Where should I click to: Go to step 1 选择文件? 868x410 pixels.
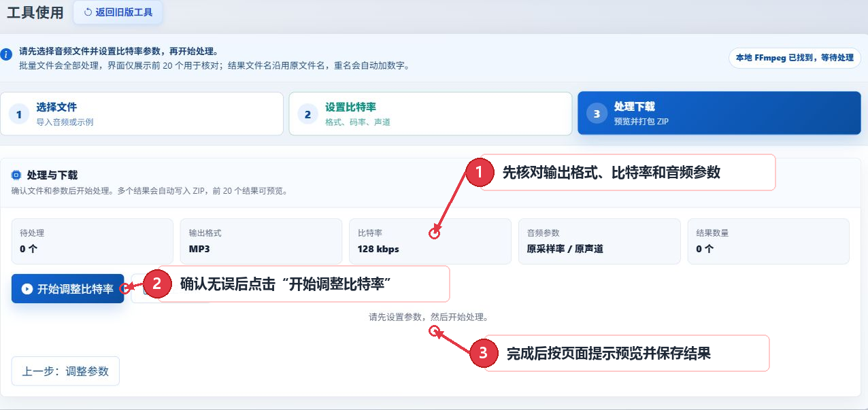pyautogui.click(x=141, y=114)
